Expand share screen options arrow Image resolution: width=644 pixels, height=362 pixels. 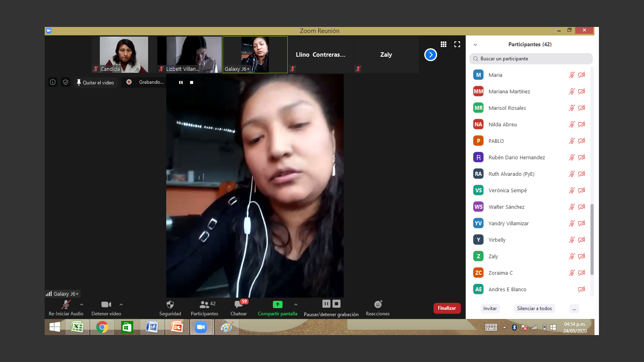[296, 304]
